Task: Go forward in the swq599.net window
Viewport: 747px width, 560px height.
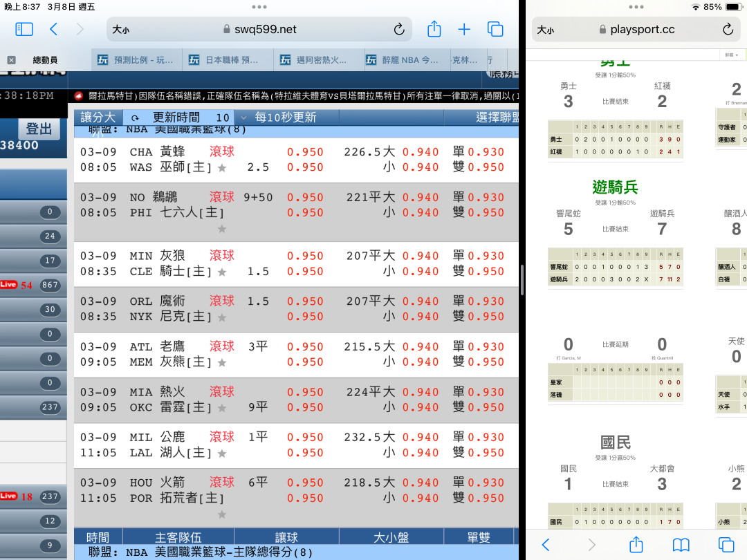Action: (x=80, y=30)
